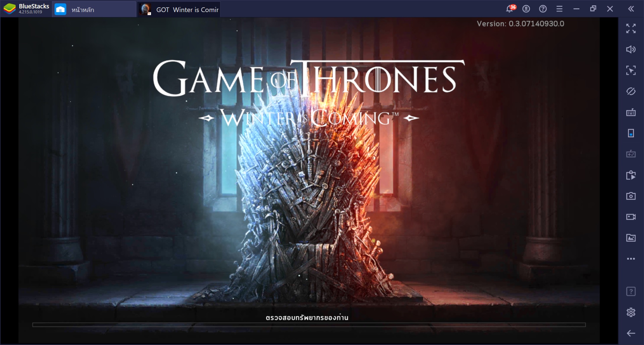Restore down the BlueStacks window
The height and width of the screenshot is (345, 644).
[x=593, y=9]
